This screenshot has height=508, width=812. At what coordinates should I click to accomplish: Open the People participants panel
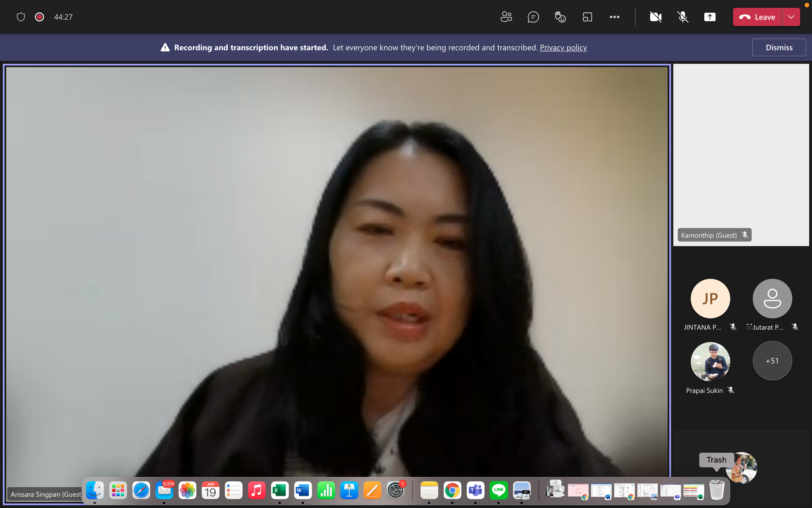[x=506, y=17]
